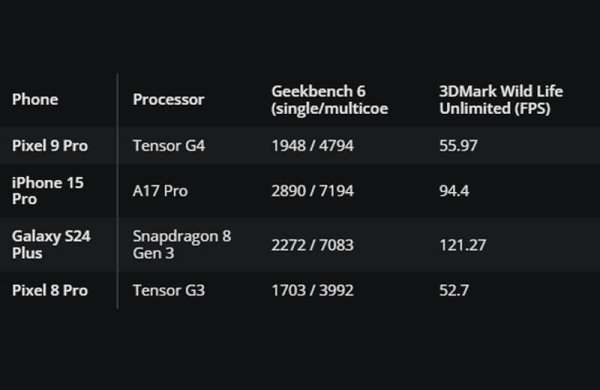Select the 1948 / 4794 Geekbench score

pyautogui.click(x=313, y=146)
